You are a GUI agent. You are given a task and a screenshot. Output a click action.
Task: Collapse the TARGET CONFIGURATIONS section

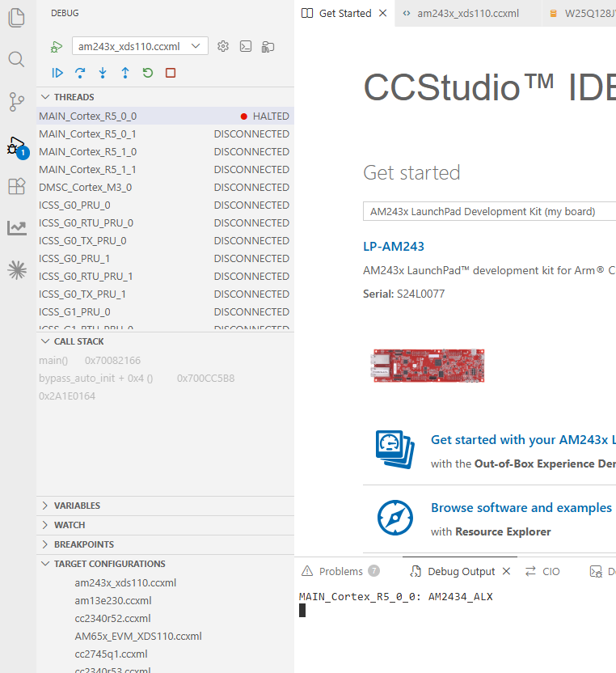click(x=165, y=564)
